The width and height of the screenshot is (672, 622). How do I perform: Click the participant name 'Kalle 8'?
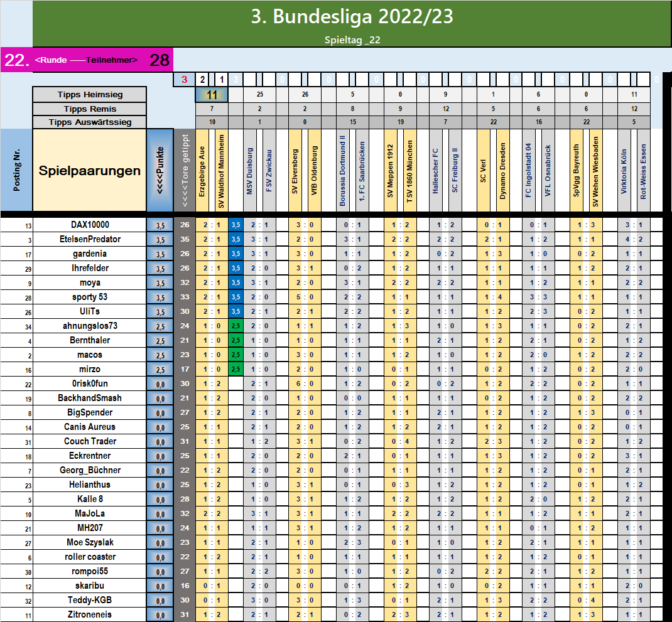click(90, 499)
